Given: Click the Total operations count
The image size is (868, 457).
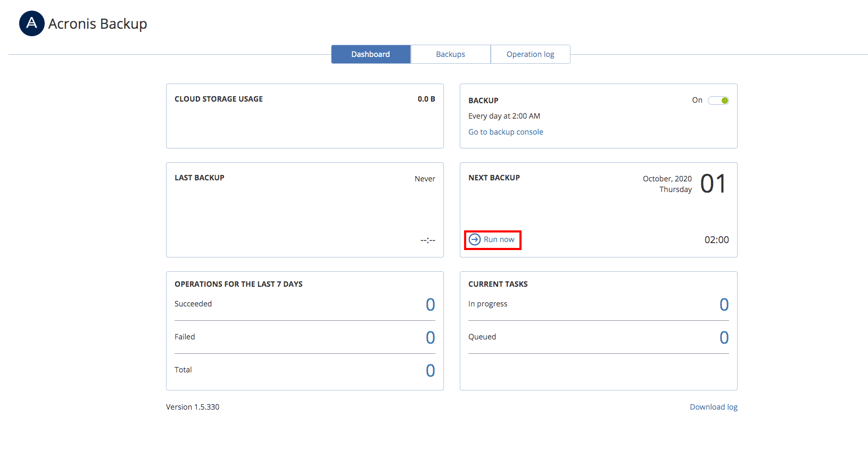Looking at the screenshot, I should click(431, 370).
